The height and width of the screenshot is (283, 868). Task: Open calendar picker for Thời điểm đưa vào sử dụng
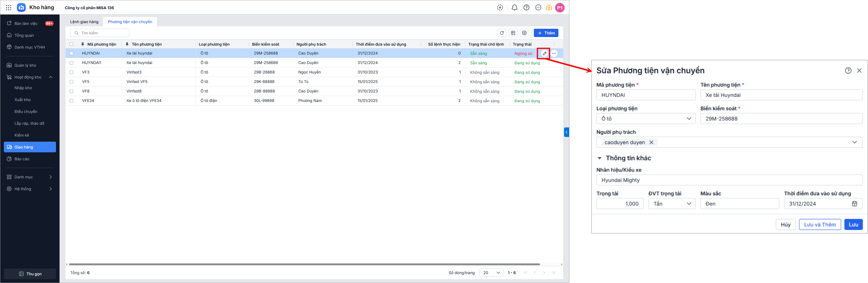pyautogui.click(x=854, y=204)
